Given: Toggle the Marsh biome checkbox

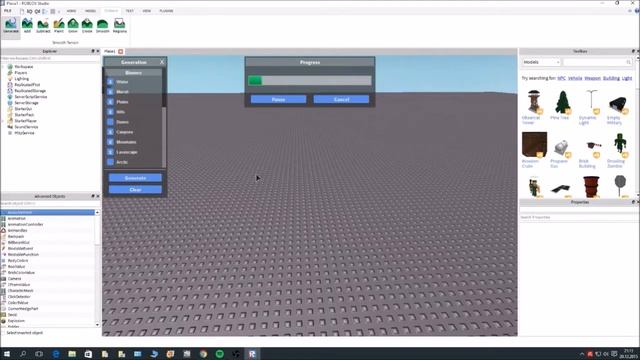Looking at the screenshot, I should (x=110, y=92).
